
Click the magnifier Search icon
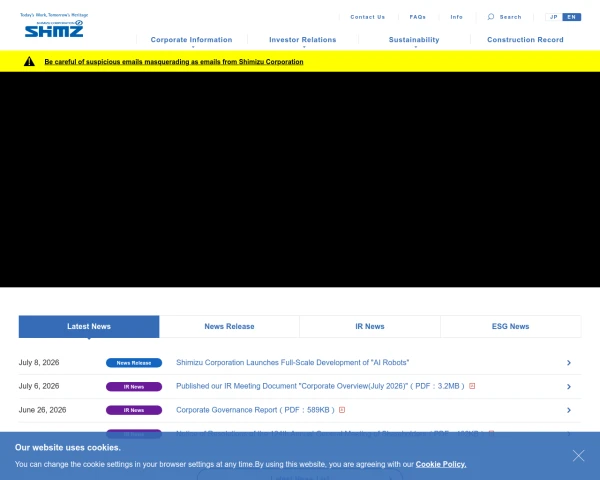pos(491,16)
